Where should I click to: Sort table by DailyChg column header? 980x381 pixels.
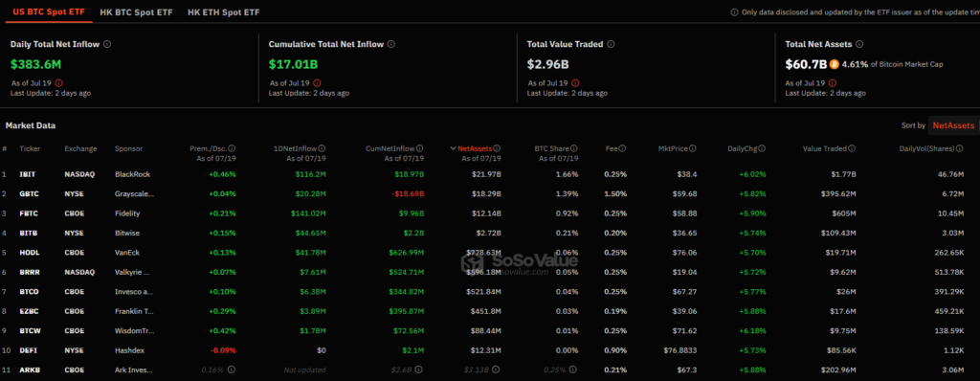coord(742,149)
